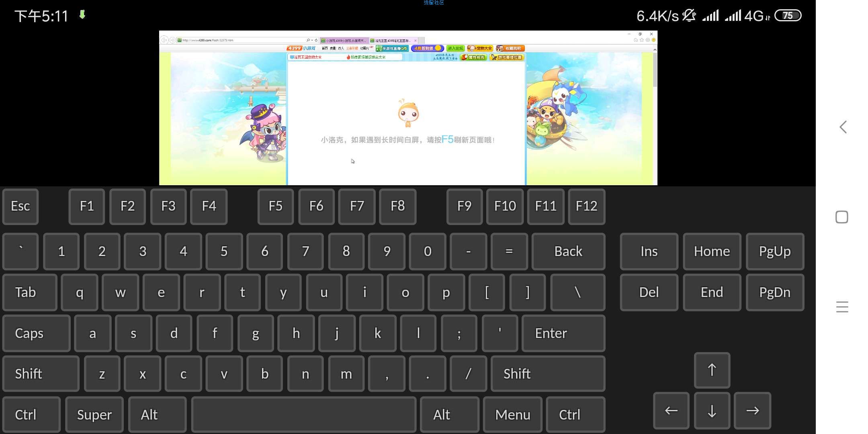This screenshot has width=868, height=434.
Task: Tap the down arrow key
Action: coord(712,411)
